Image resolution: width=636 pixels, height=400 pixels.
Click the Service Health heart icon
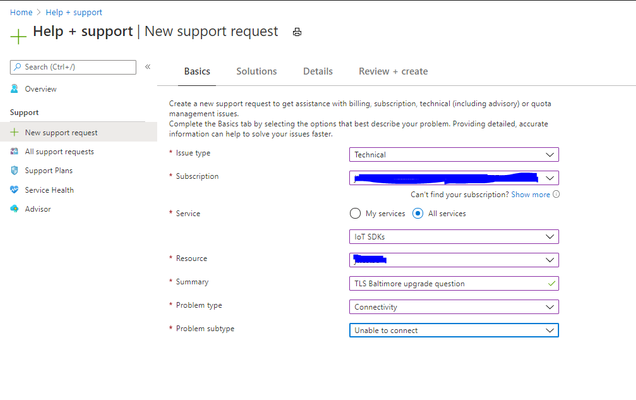tap(15, 189)
